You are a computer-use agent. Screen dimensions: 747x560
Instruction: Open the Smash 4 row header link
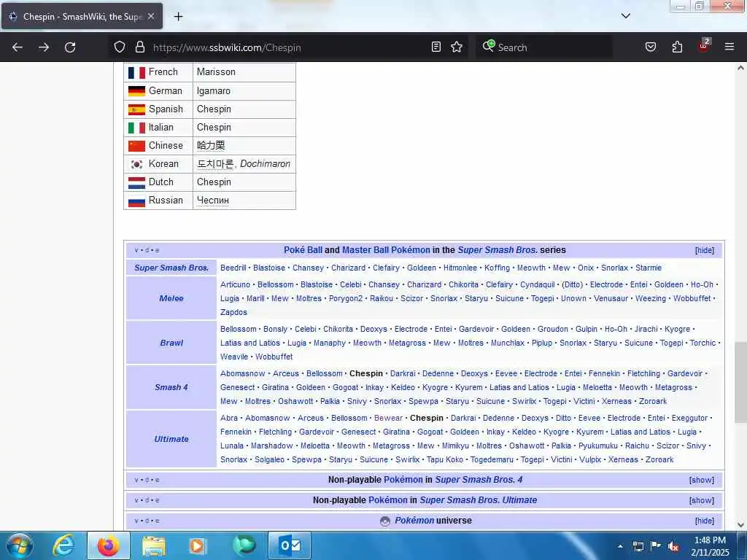pos(171,387)
